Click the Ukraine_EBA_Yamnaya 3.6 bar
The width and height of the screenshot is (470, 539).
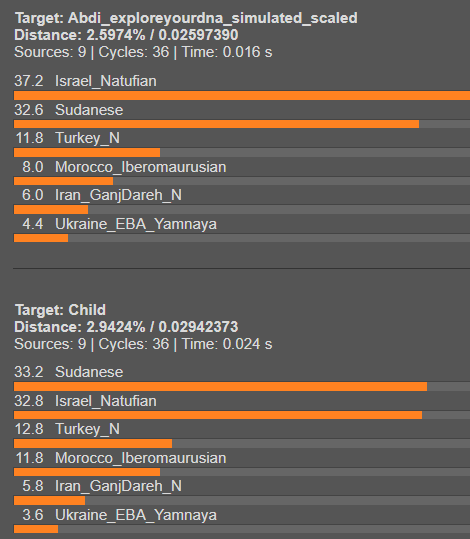[x=242, y=529]
